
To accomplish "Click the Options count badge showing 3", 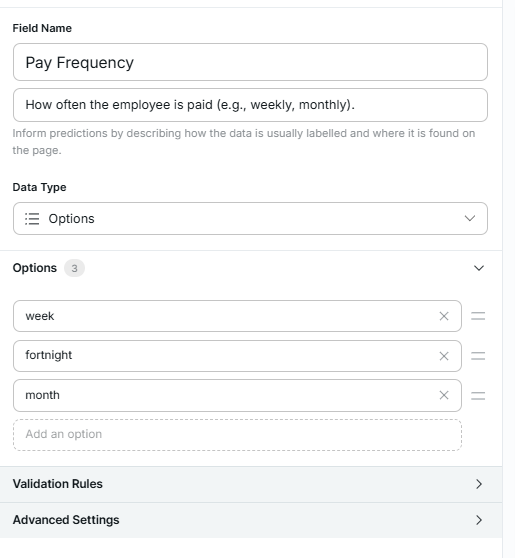I will point(74,268).
